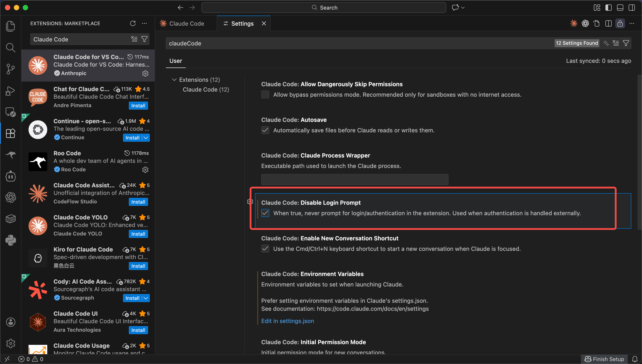The image size is (642, 364).
Task: Open the Manage gear in activity bar
Action: [x=10, y=344]
